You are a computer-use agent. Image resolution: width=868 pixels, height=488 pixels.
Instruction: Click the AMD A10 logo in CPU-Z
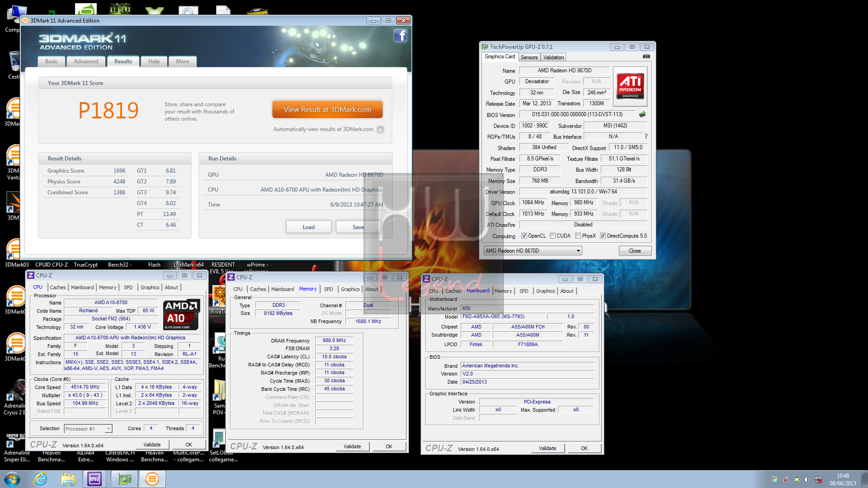tap(181, 314)
